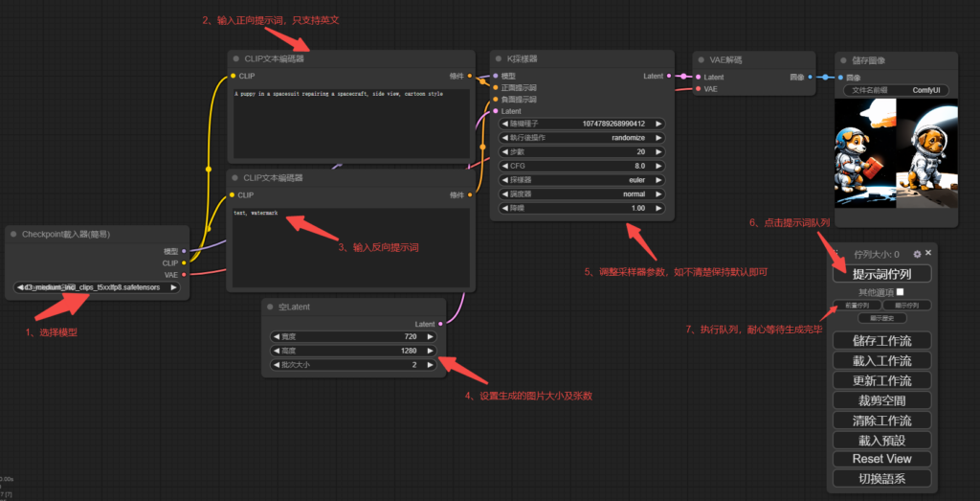Image resolution: width=980 pixels, height=501 pixels.
Task: Open the checkpoint model safetensors selector
Action: coord(98,286)
